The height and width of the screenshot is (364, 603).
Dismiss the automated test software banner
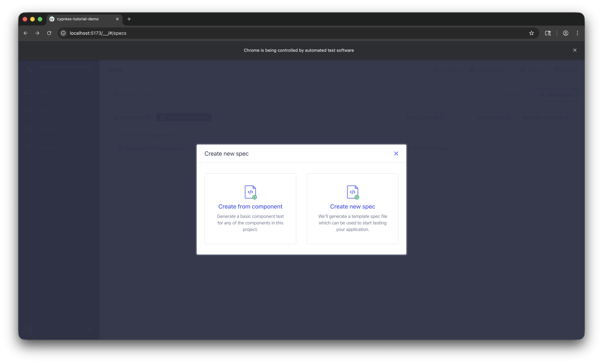pos(575,50)
